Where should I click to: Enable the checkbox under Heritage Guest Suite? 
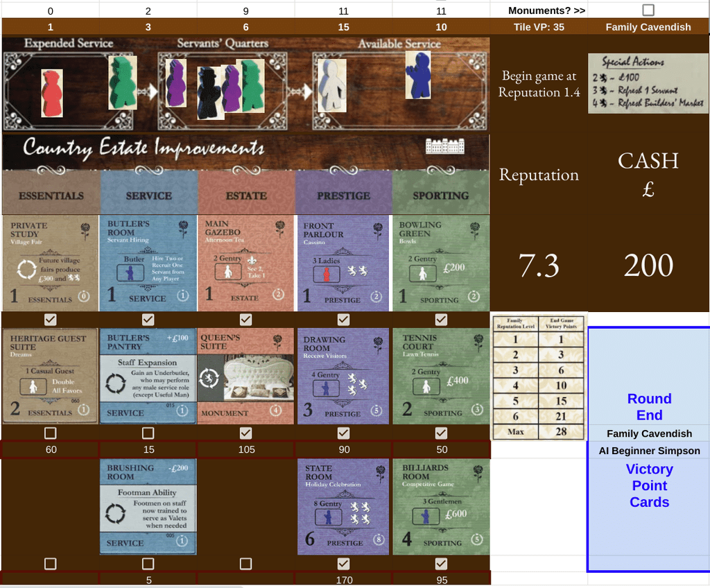50,433
